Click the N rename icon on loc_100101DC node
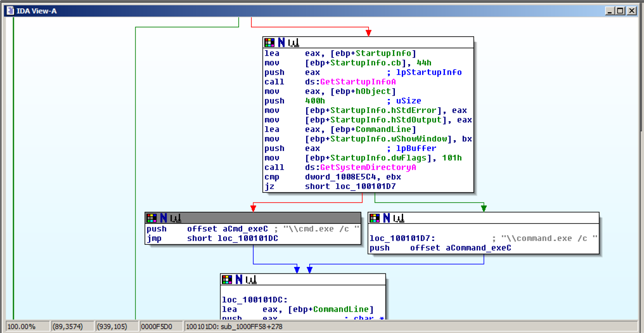The image size is (644, 333). [x=239, y=280]
